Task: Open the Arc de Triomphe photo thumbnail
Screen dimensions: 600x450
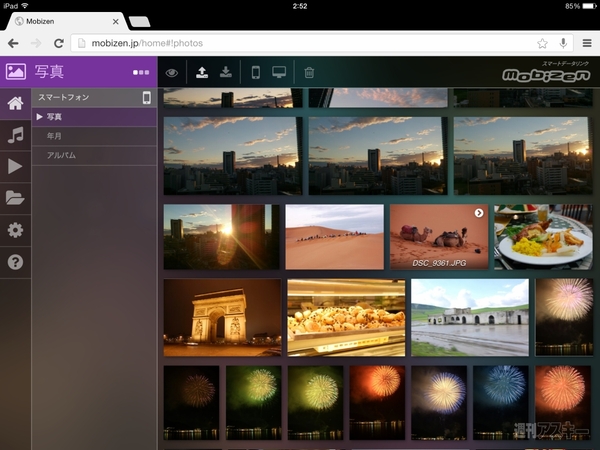Action: tap(222, 317)
